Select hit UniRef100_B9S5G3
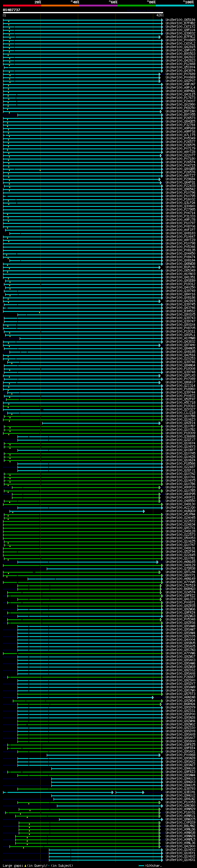The height and width of the screenshot is (868, 197). click(x=180, y=54)
